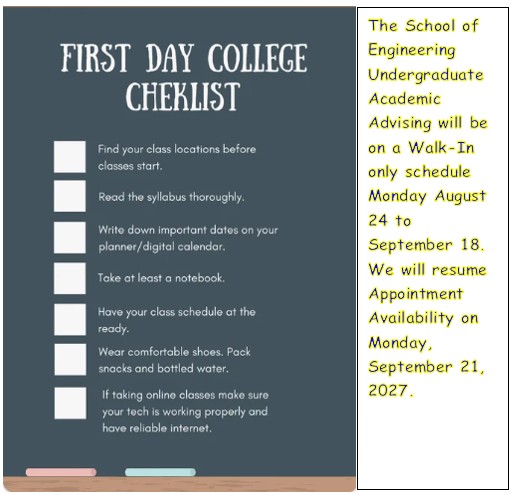The width and height of the screenshot is (517, 495).
Task: Click the 'Appointment' word in the notice
Action: (416, 294)
